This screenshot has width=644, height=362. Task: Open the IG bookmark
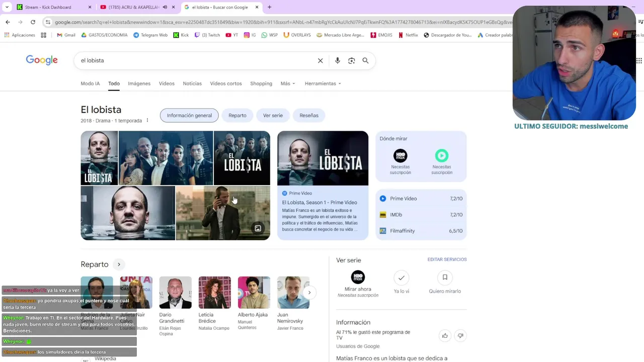[x=250, y=35]
